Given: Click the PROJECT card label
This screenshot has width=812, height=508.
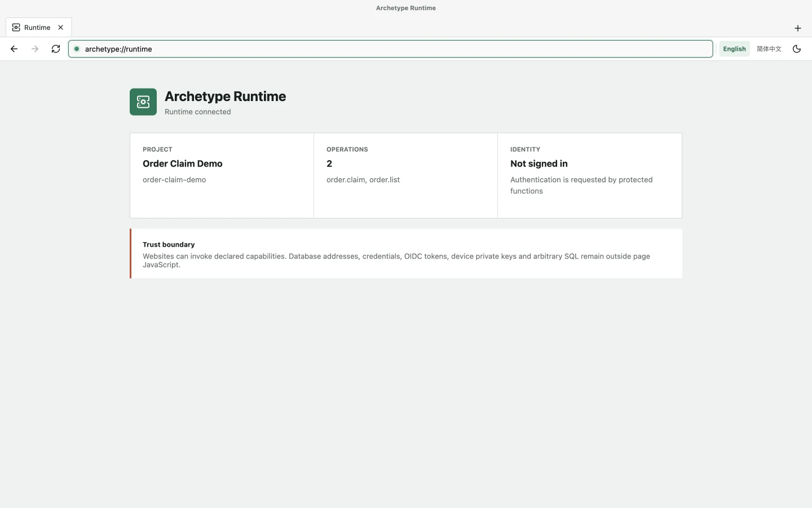Looking at the screenshot, I should tap(157, 150).
